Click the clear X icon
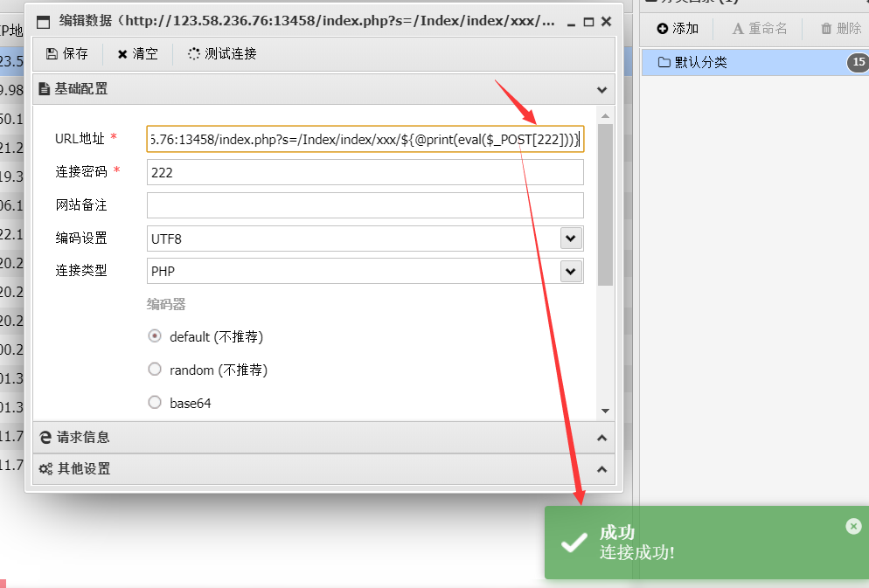869x588 pixels. point(122,54)
